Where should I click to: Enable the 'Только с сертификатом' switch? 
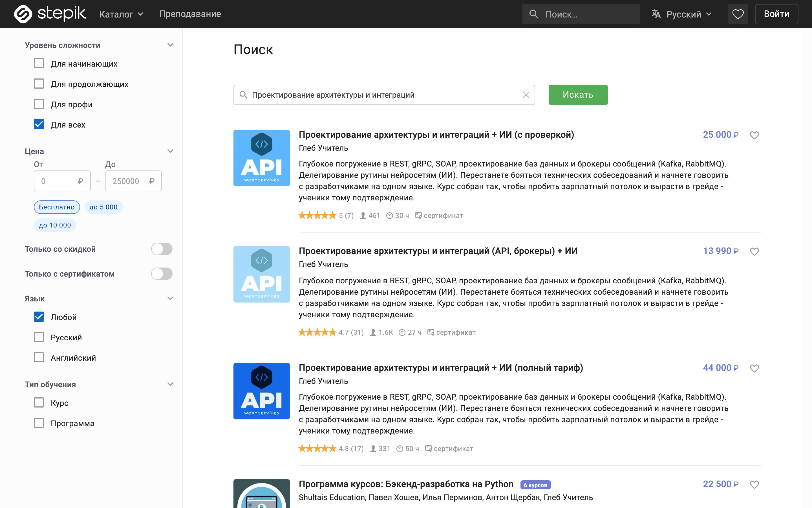point(162,274)
